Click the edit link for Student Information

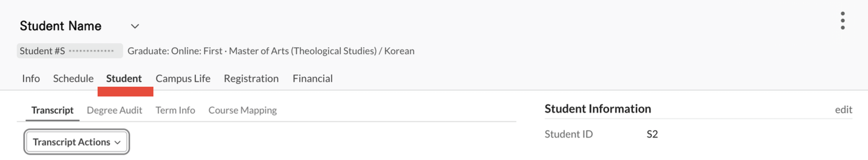click(x=843, y=110)
